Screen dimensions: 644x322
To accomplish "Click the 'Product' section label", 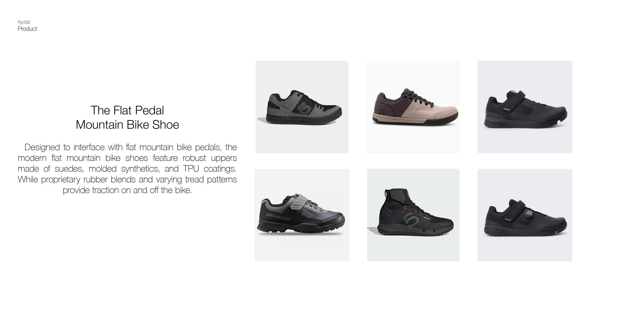I will coord(28,29).
